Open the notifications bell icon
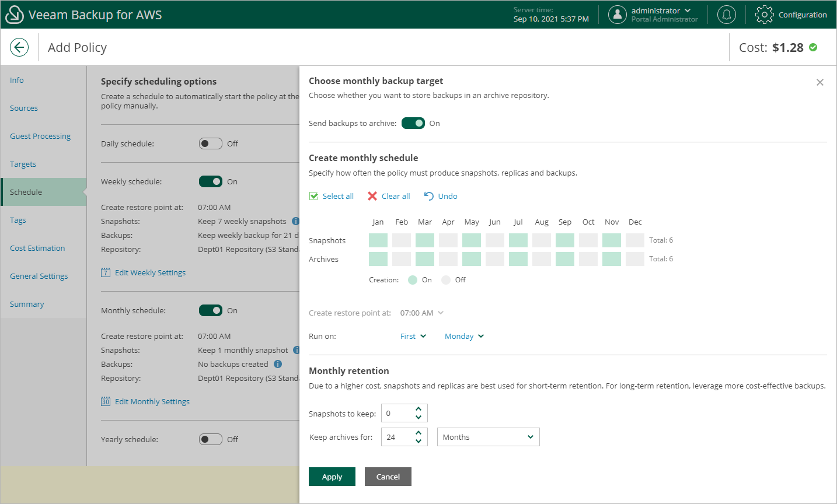The image size is (837, 504). 727,15
